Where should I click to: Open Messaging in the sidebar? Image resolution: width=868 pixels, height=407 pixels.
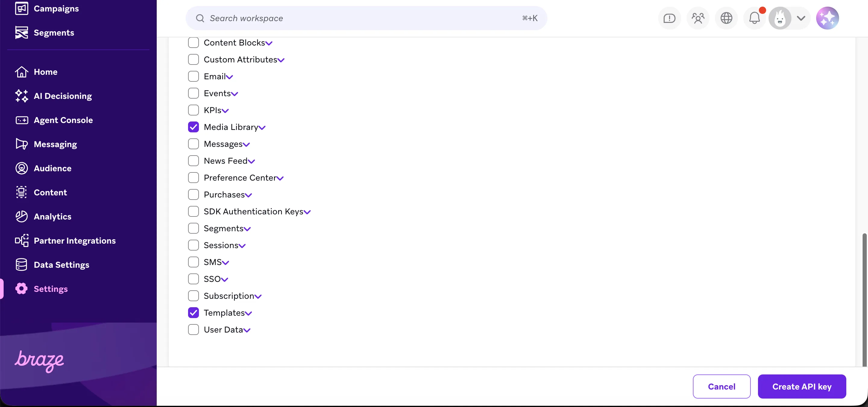coord(55,144)
